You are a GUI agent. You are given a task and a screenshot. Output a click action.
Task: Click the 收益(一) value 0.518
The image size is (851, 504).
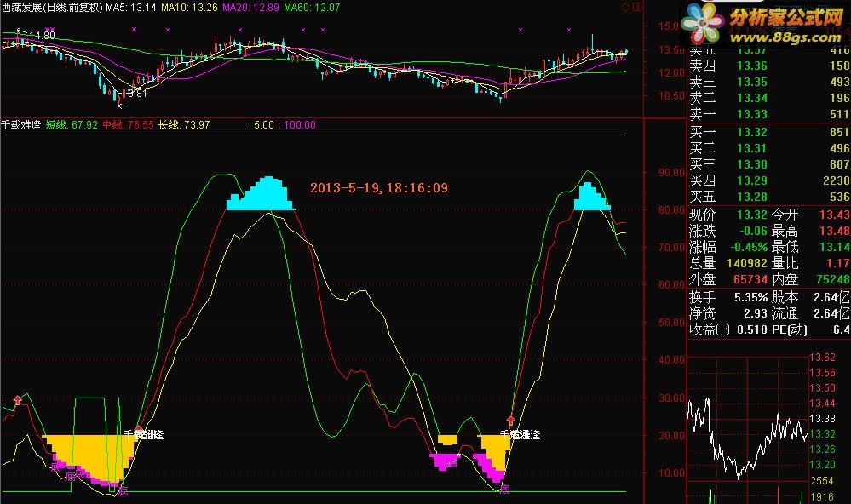[752, 329]
